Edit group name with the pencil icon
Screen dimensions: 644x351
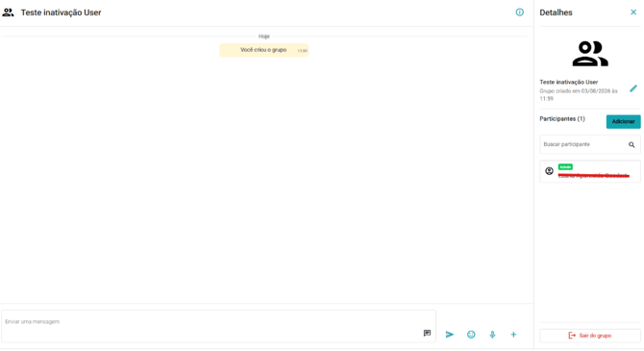(x=633, y=88)
